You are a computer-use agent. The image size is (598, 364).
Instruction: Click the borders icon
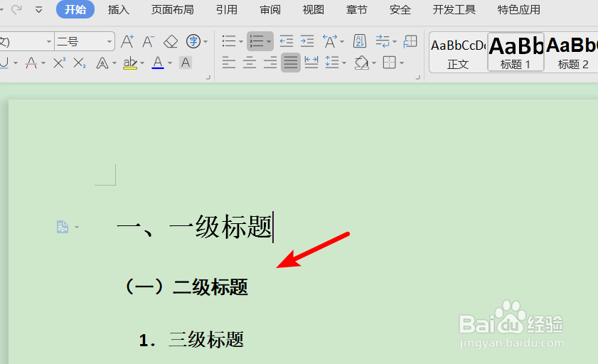click(x=390, y=63)
